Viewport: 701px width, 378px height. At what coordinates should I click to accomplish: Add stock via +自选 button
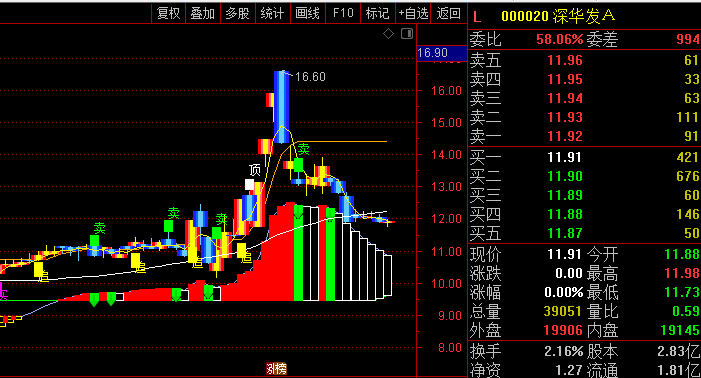coord(413,13)
